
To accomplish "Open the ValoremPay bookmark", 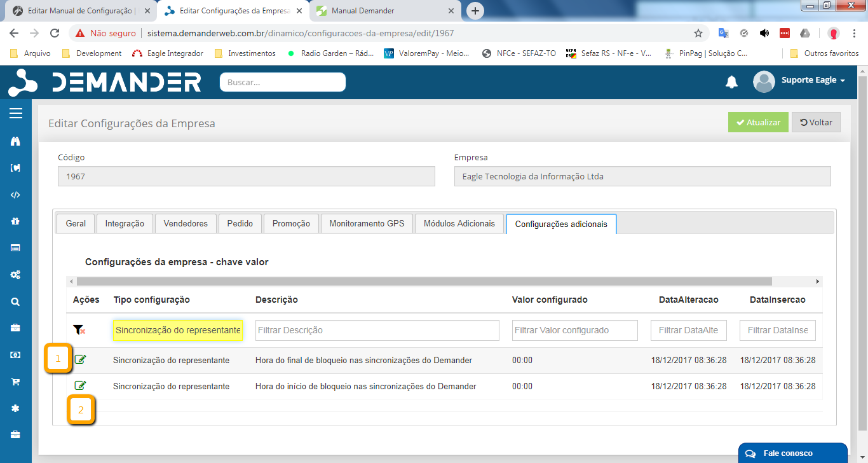I will click(427, 53).
